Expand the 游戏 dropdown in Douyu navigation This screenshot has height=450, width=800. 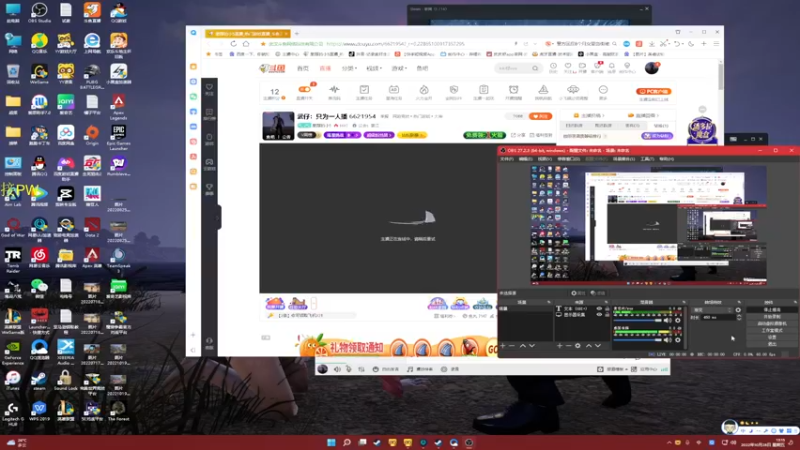click(x=398, y=68)
